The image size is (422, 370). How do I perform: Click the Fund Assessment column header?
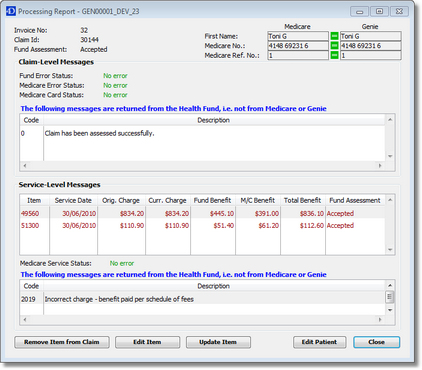click(355, 200)
